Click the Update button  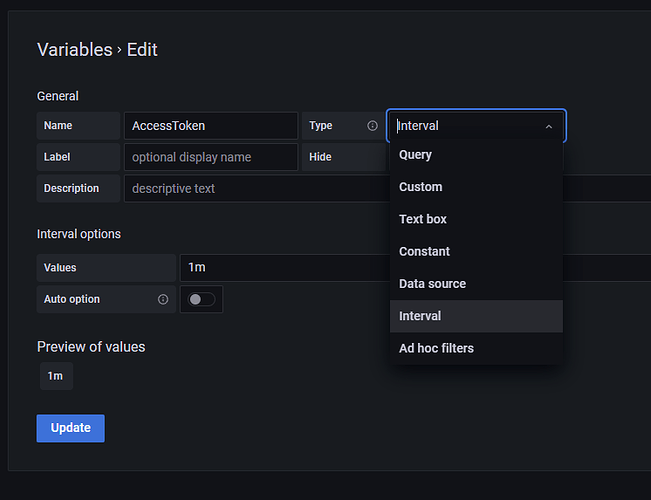click(70, 428)
